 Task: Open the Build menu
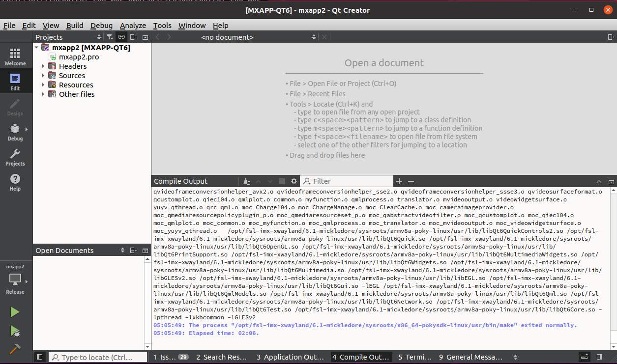pos(75,26)
